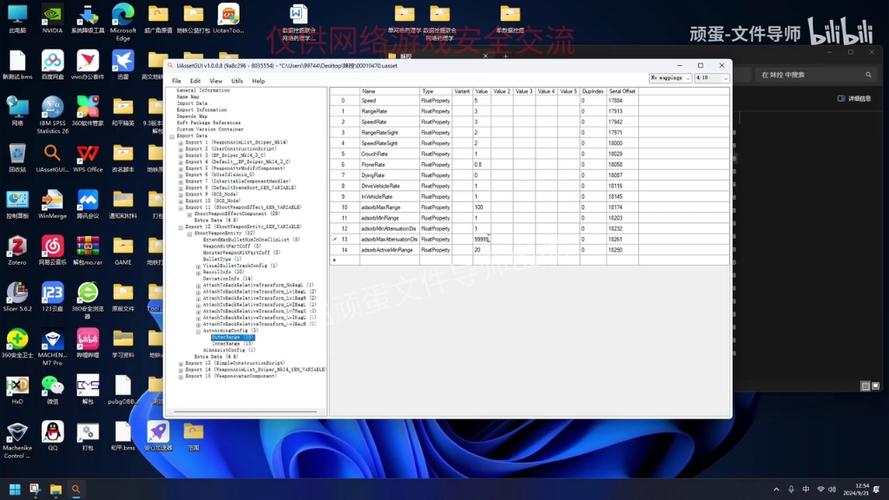Select the BulletType tree item
889x500 pixels.
coord(222,259)
